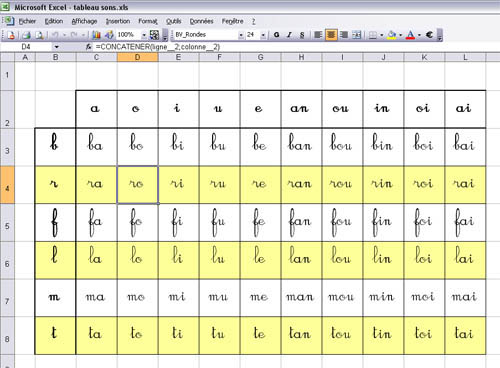This screenshot has width=500, height=368.
Task: Select row 4 header
Action: (7, 185)
